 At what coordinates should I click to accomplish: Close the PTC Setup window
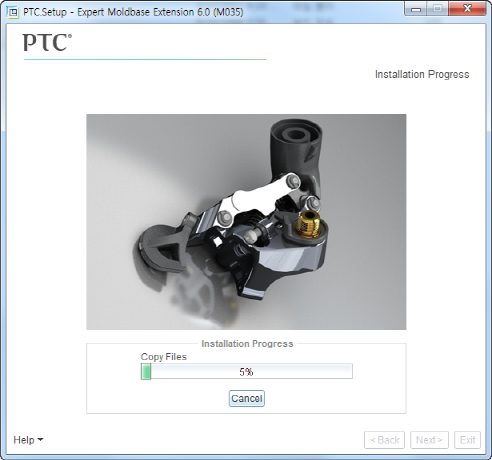tap(467, 9)
